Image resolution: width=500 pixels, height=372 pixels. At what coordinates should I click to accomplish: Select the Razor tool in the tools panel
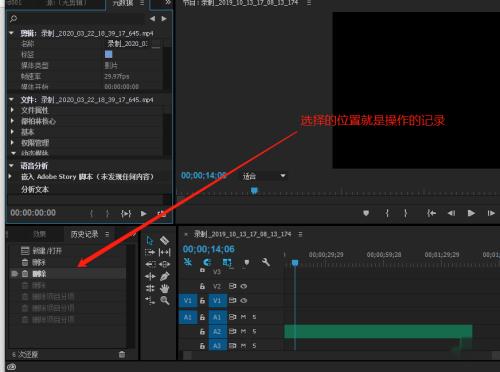pos(164,240)
